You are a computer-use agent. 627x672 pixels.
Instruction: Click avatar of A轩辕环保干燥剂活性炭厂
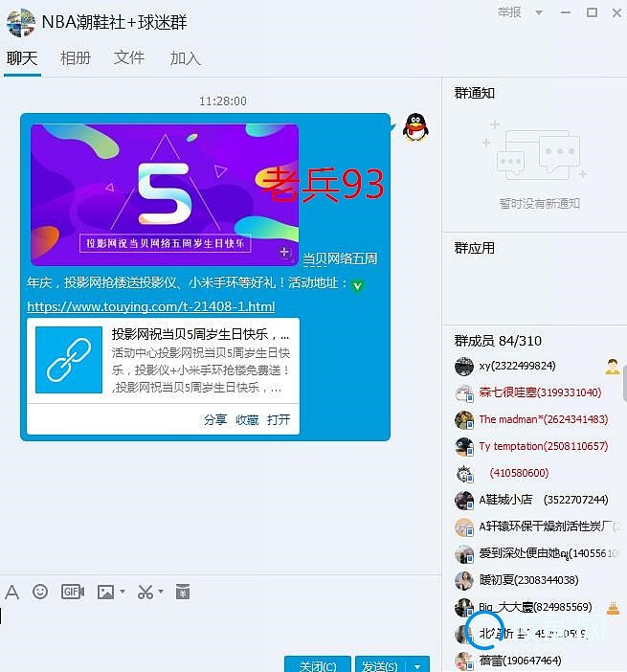tap(464, 526)
